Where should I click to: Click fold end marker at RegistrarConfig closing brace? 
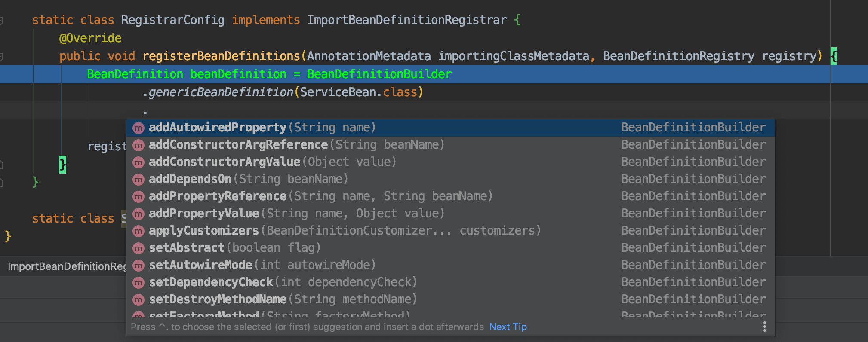click(x=2, y=183)
